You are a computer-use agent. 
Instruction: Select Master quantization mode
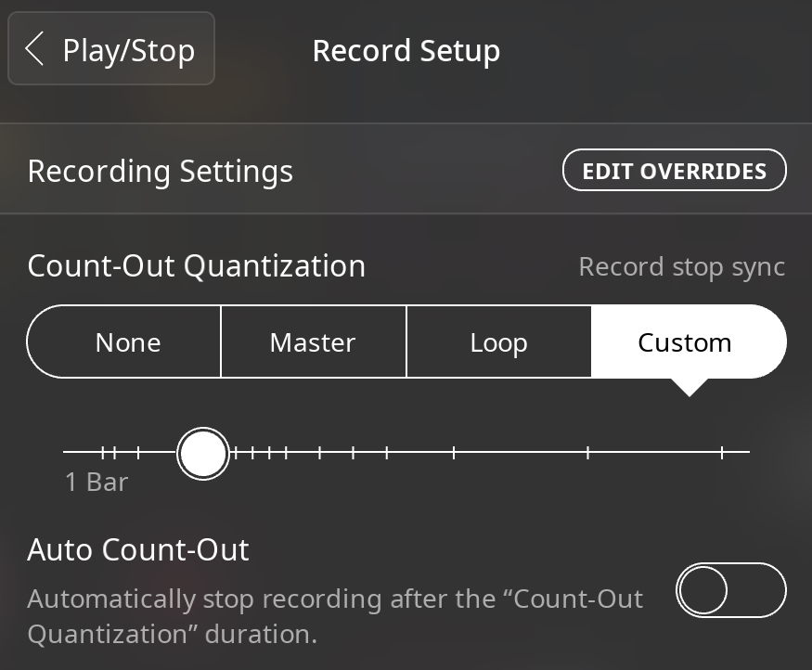[313, 341]
